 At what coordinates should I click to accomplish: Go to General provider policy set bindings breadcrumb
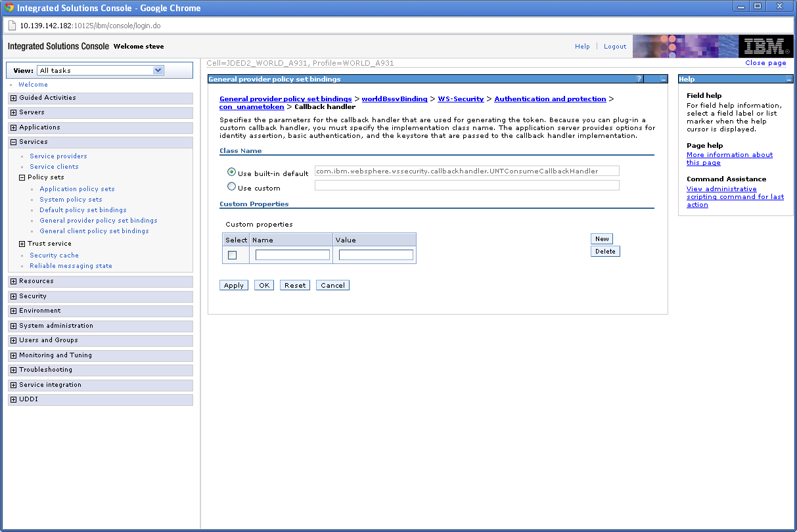(285, 99)
